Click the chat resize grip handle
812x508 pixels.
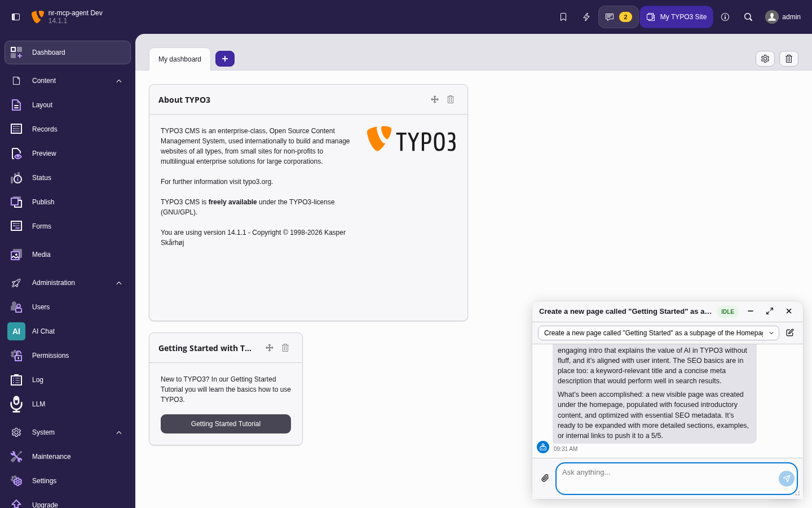[x=797, y=493]
